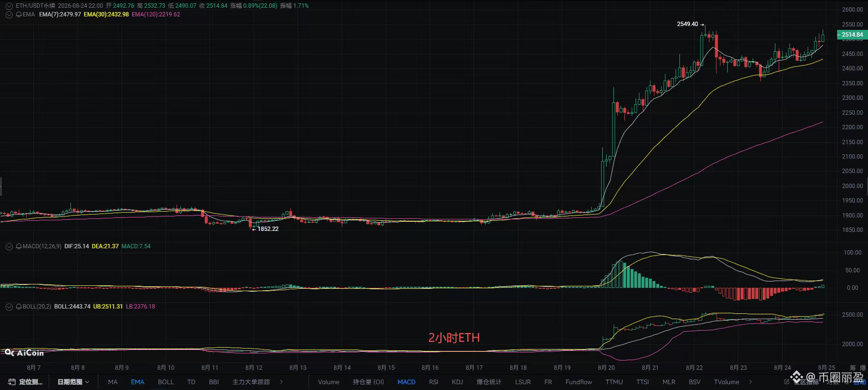Expand the left edge side panel handle
Image resolution: width=868 pixels, height=390 pixels.
pos(1,186)
